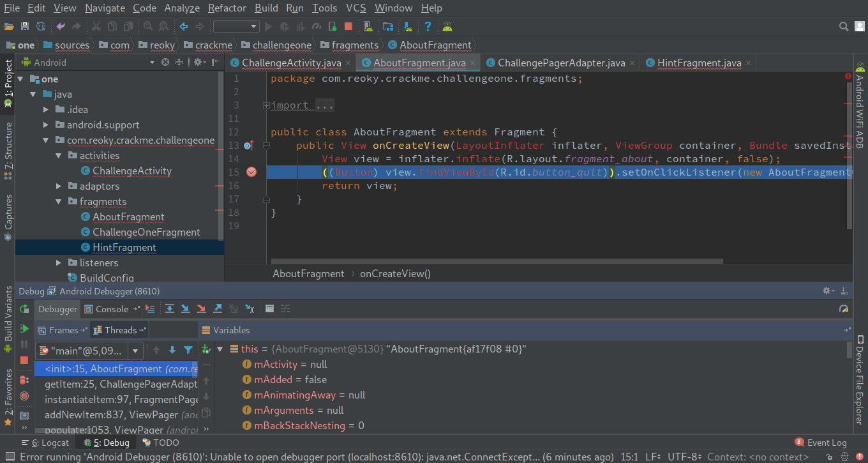Click the Save All toolbar icon
The image size is (868, 463).
25,26
